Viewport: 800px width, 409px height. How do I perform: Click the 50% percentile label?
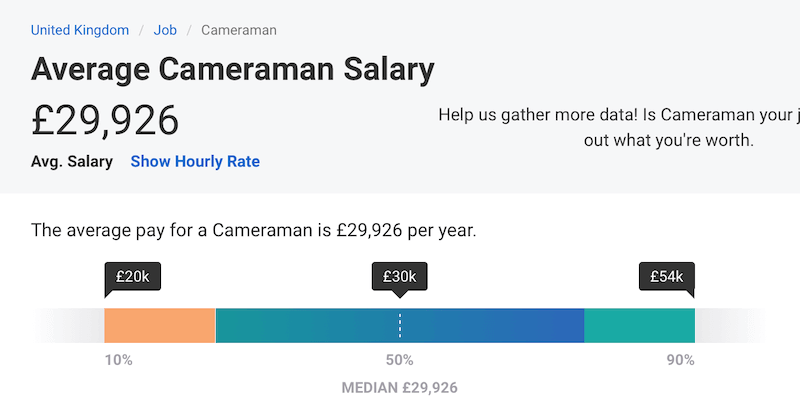coord(400,360)
